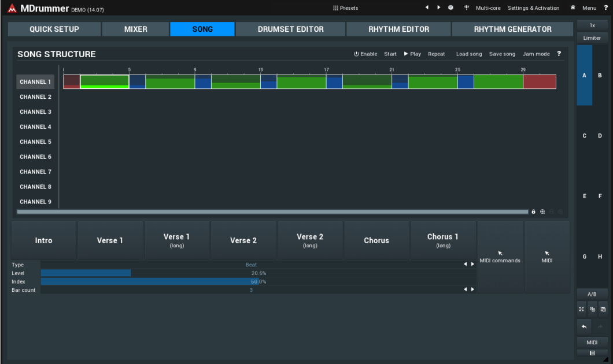Screen dimensions: 613x364
Task: Open the Rhythm Generator tab
Action: pos(512,29)
